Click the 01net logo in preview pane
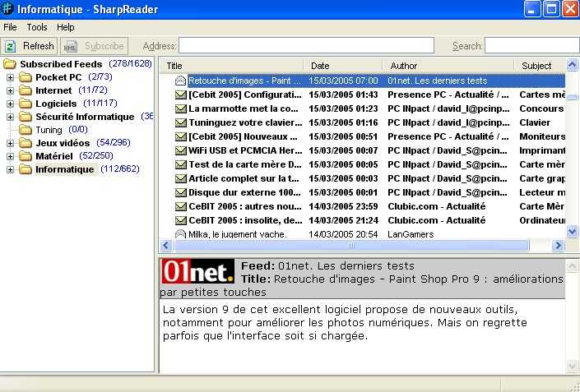The image size is (580, 392). [x=198, y=271]
